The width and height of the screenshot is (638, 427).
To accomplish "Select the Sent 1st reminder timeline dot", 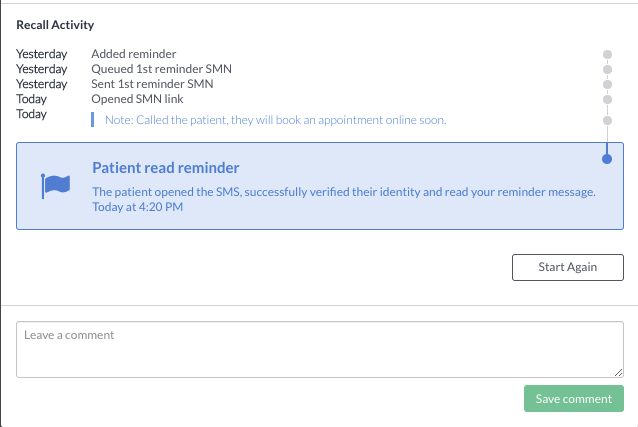I will point(607,84).
